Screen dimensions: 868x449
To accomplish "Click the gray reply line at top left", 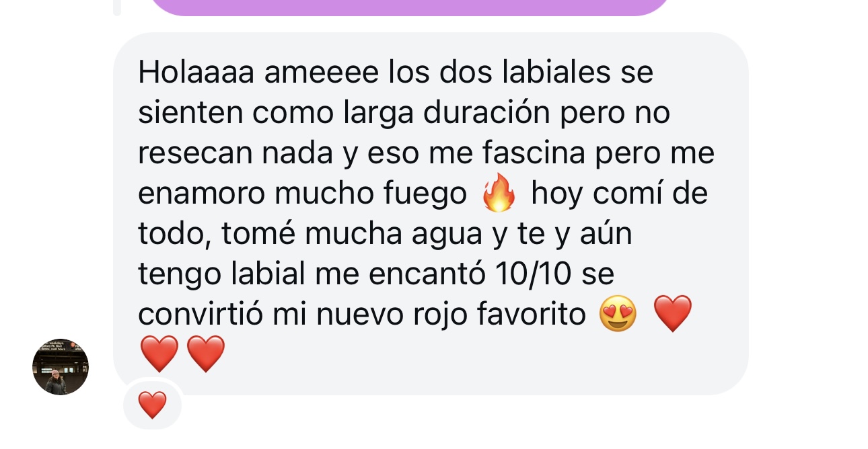I will [118, 7].
